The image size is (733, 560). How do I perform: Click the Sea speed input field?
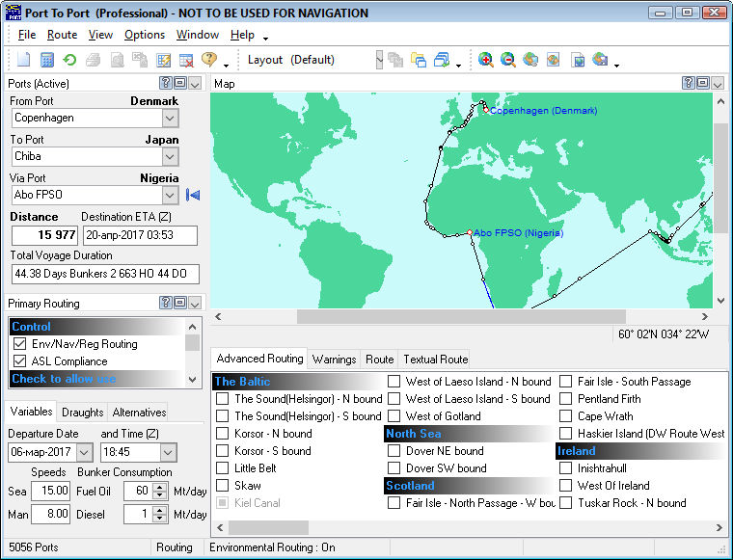[49, 491]
